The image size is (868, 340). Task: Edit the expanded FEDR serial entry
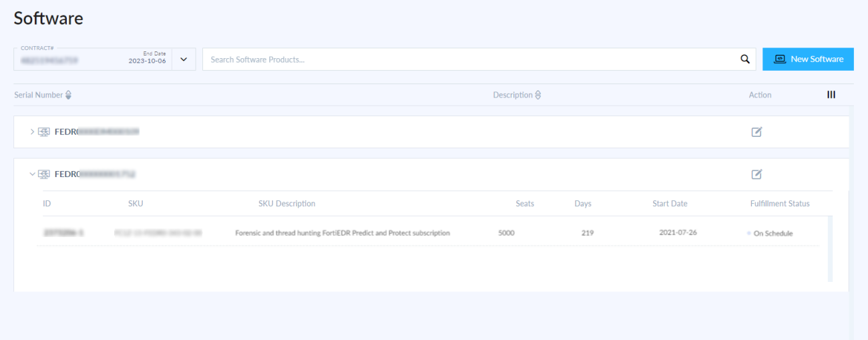tap(756, 174)
